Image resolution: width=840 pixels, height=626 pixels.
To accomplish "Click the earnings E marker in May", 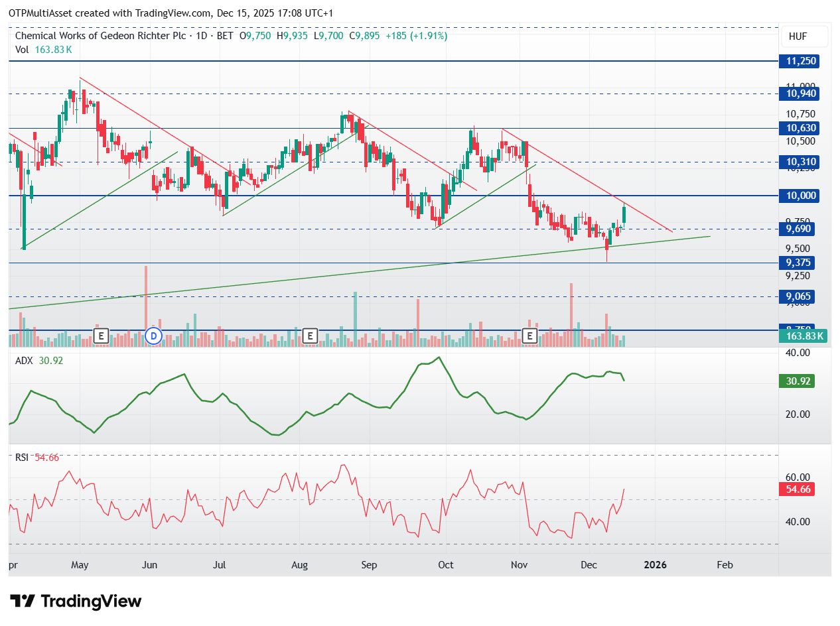I will 101,335.
